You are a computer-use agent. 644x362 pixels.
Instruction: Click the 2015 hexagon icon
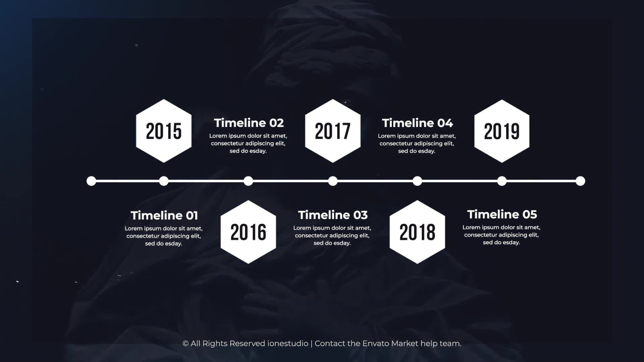pos(163,131)
